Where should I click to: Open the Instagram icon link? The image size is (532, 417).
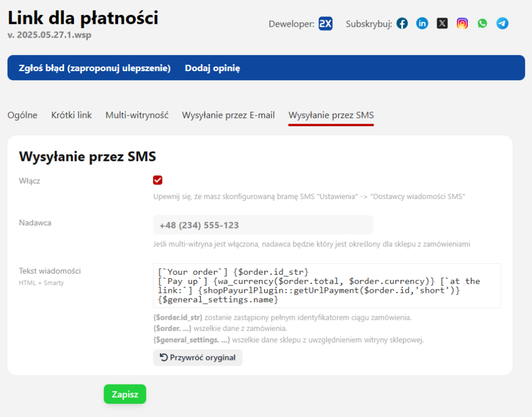click(462, 24)
